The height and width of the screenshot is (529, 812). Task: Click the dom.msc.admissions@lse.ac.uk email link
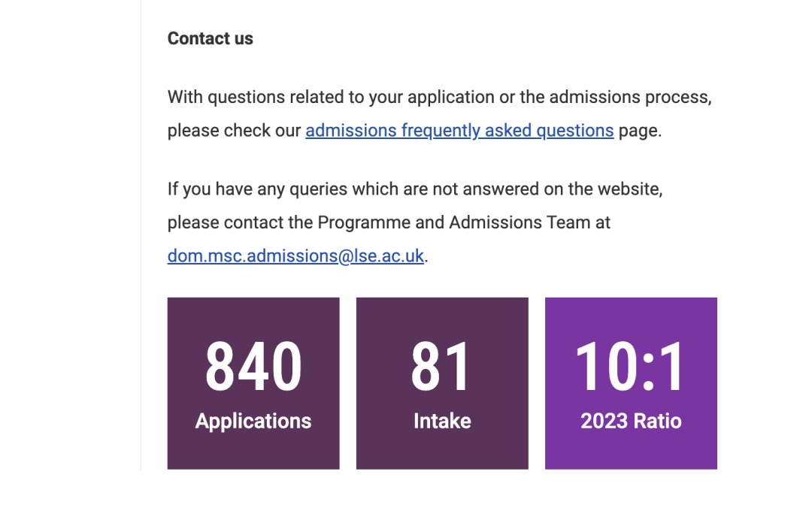[295, 256]
